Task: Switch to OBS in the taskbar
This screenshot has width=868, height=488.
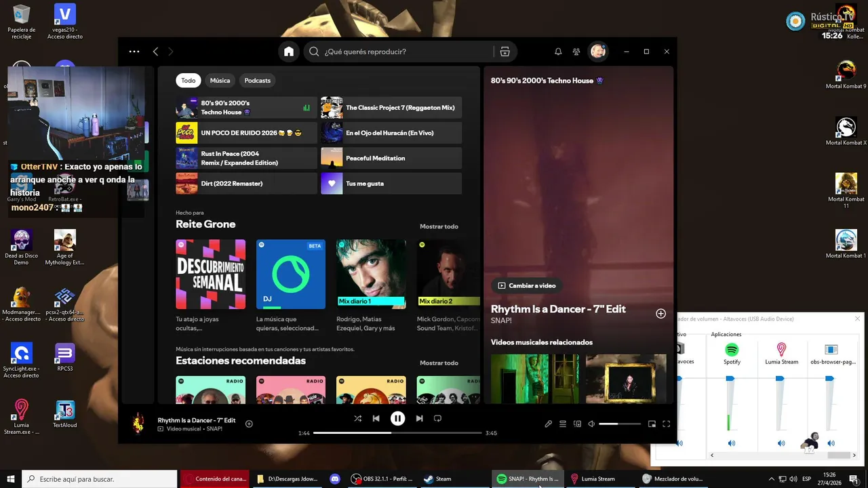Action: (x=382, y=479)
